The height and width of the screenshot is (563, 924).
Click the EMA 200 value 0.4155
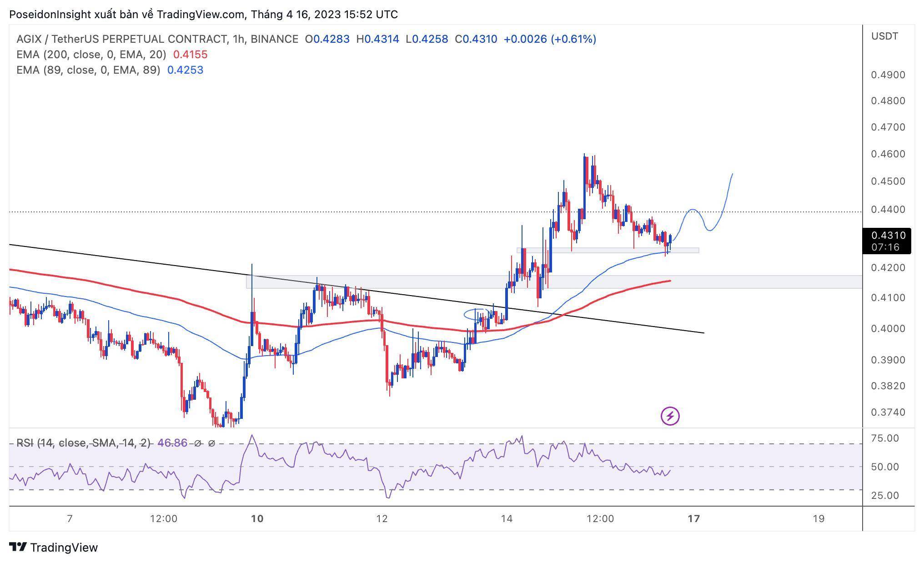(x=190, y=55)
